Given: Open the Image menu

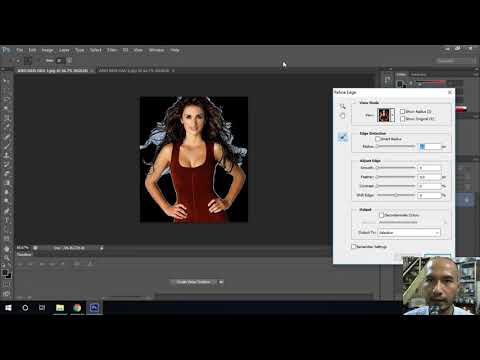Looking at the screenshot, I should coord(47,50).
